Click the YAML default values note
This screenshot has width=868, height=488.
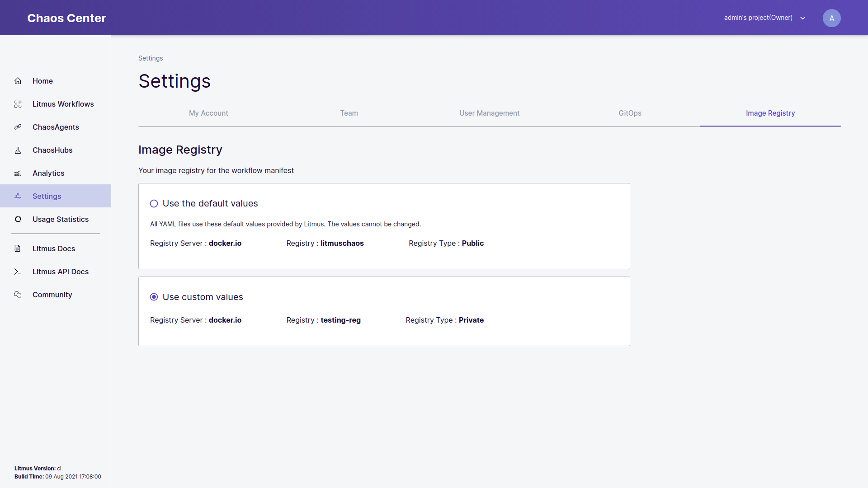(285, 224)
